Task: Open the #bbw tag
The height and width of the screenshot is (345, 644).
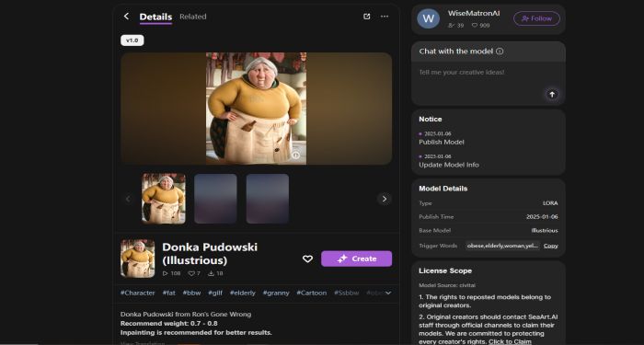Action: click(x=191, y=293)
